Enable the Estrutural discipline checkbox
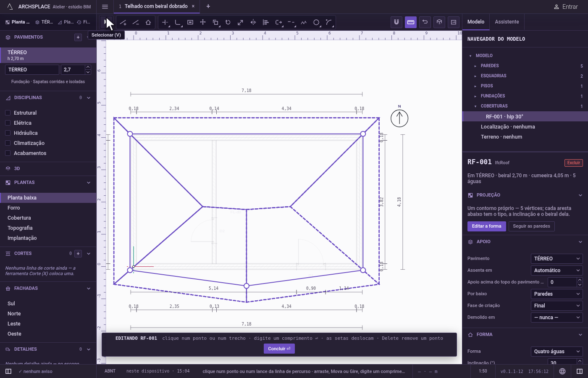Viewport: 588px width, 378px height. tap(8, 113)
